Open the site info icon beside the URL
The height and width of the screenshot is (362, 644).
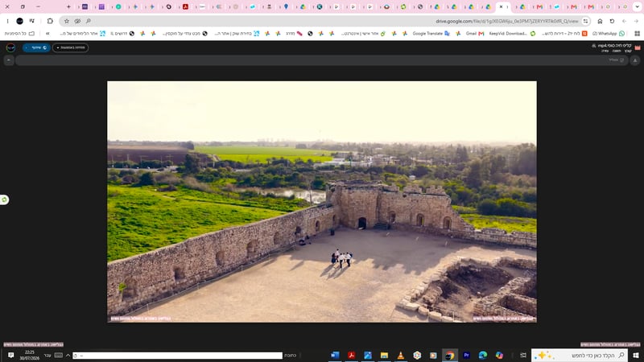[x=586, y=21]
